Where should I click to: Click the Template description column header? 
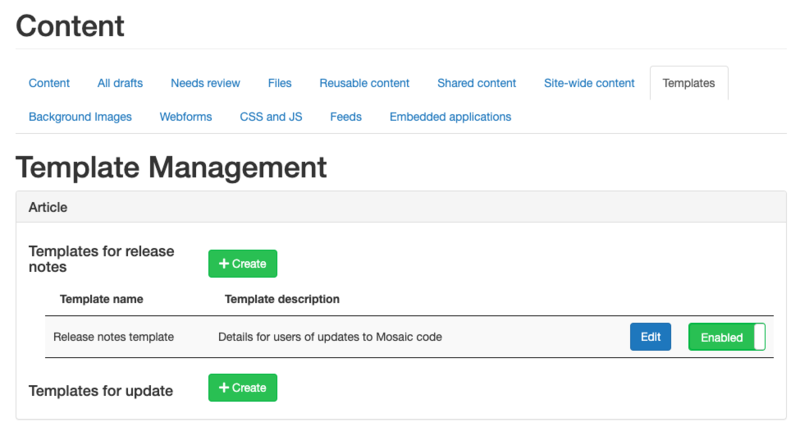(x=282, y=299)
